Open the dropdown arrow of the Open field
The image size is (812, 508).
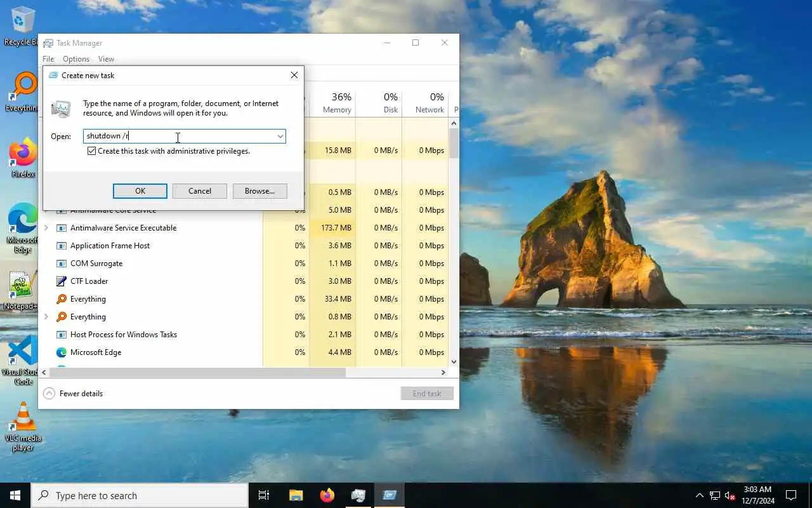point(280,136)
